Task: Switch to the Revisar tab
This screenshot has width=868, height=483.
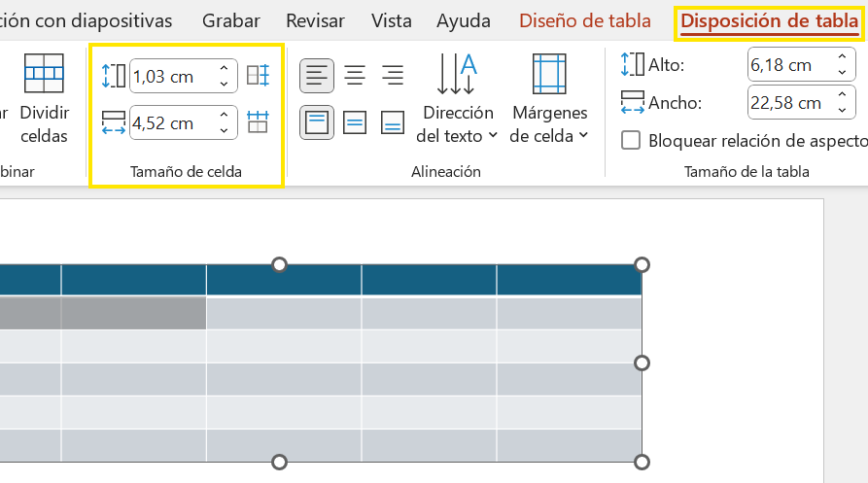Action: point(316,20)
